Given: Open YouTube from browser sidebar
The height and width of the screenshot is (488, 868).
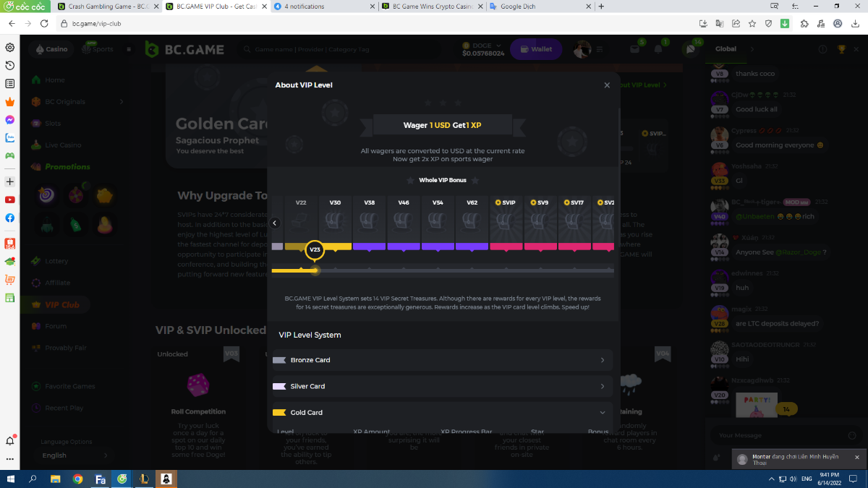Looking at the screenshot, I should pos(10,200).
